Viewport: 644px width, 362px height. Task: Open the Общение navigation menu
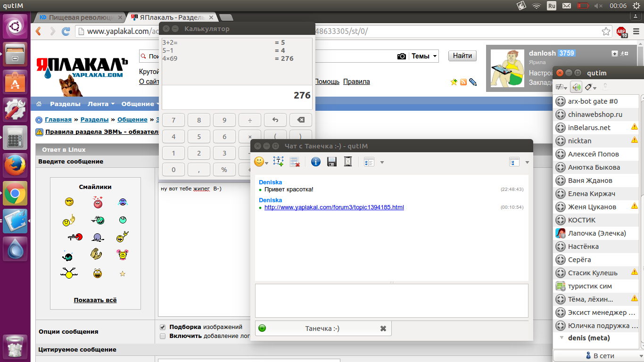coord(140,104)
